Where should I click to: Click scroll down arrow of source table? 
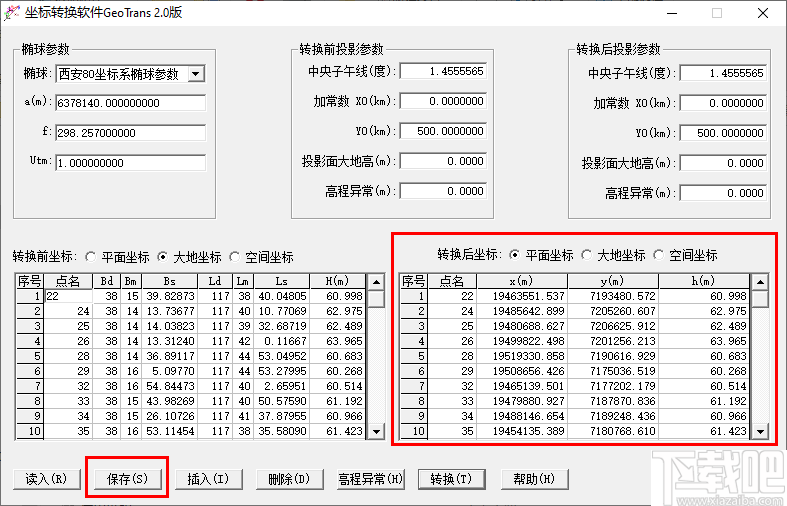[376, 431]
